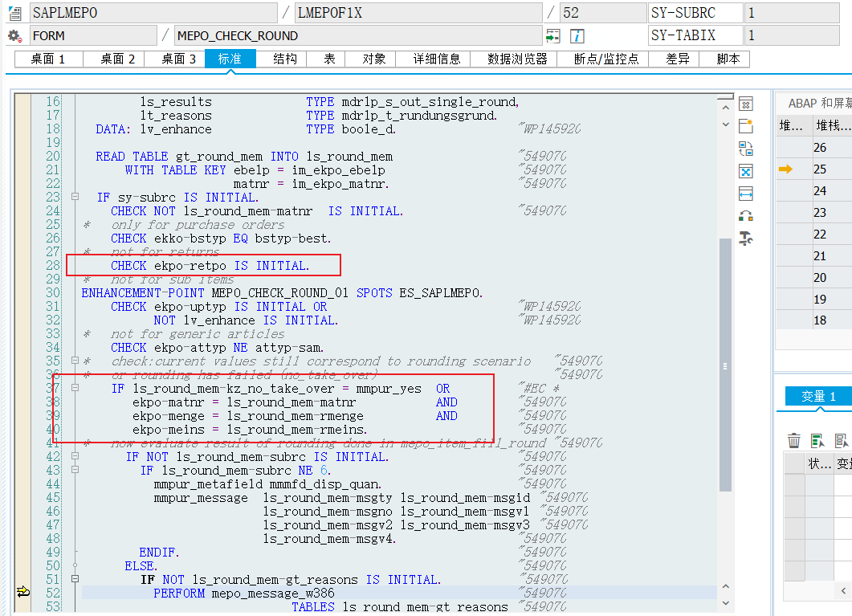Select stack level 26 row
Viewport: 852px width, 616px height.
click(x=814, y=148)
